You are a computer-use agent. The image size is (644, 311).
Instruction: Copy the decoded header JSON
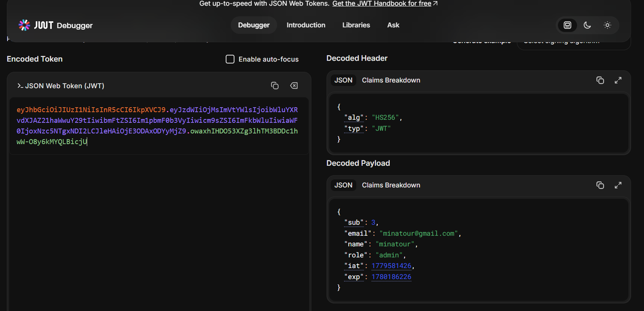(600, 80)
